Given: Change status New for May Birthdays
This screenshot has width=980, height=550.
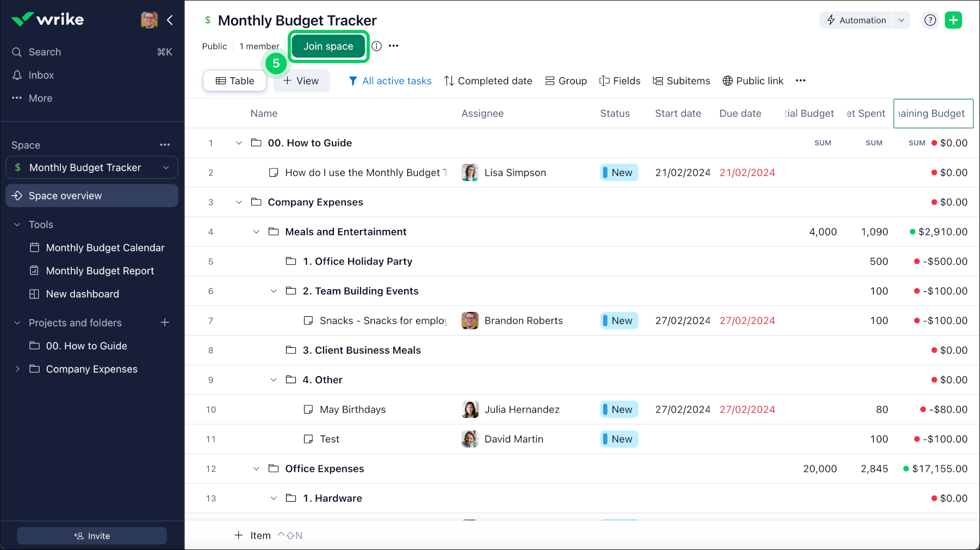Looking at the screenshot, I should (619, 410).
